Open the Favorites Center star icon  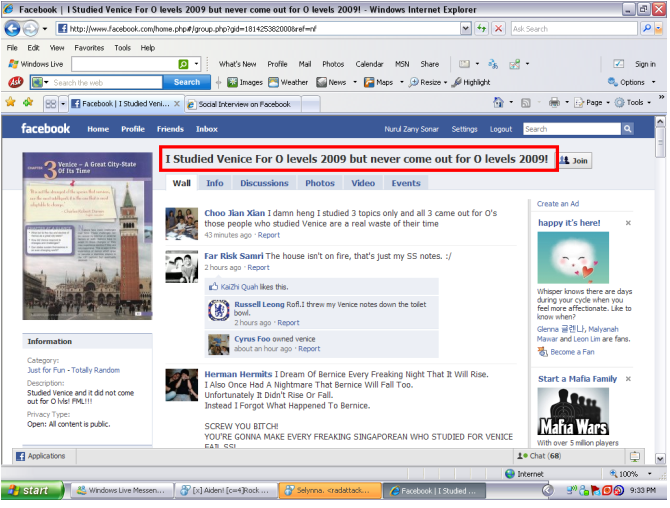[x=10, y=102]
